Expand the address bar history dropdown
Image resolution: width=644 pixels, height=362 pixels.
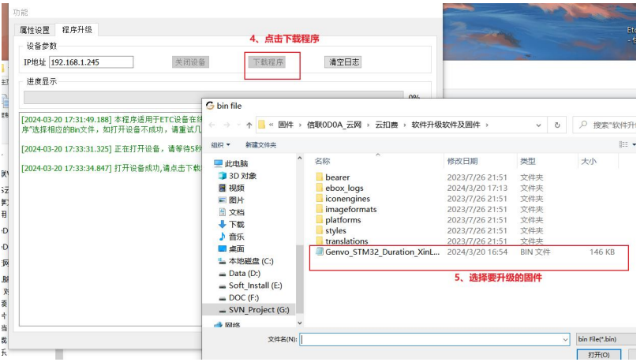pyautogui.click(x=538, y=125)
